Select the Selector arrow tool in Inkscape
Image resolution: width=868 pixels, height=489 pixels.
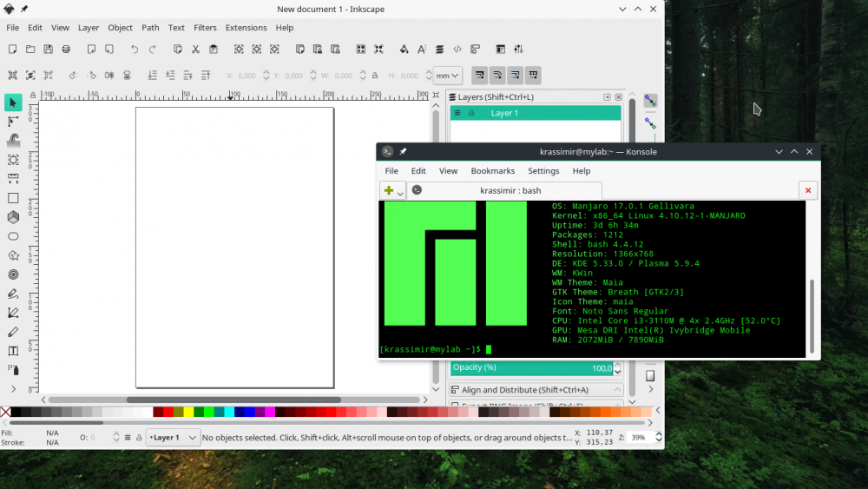pos(13,102)
